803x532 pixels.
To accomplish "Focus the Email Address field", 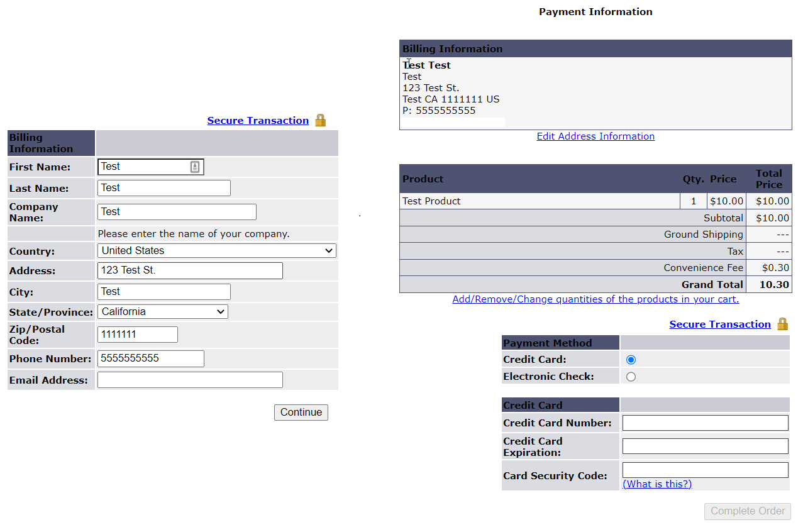I will tap(190, 380).
